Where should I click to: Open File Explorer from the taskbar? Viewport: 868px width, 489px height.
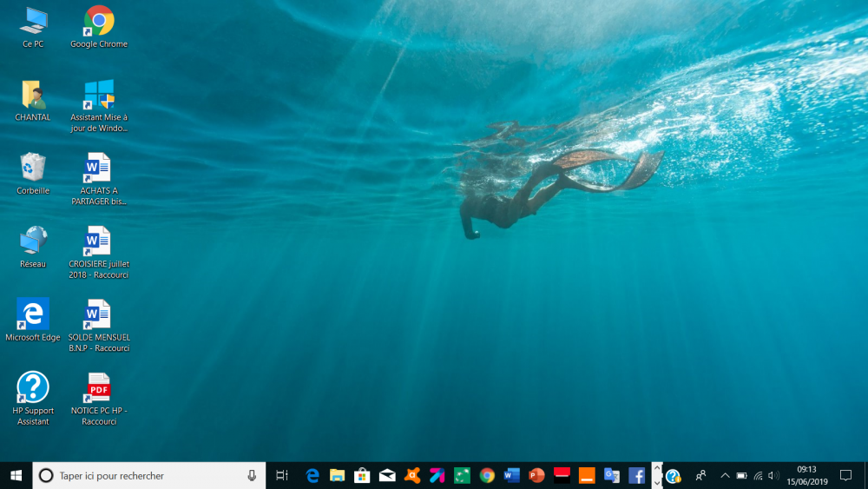(x=337, y=475)
